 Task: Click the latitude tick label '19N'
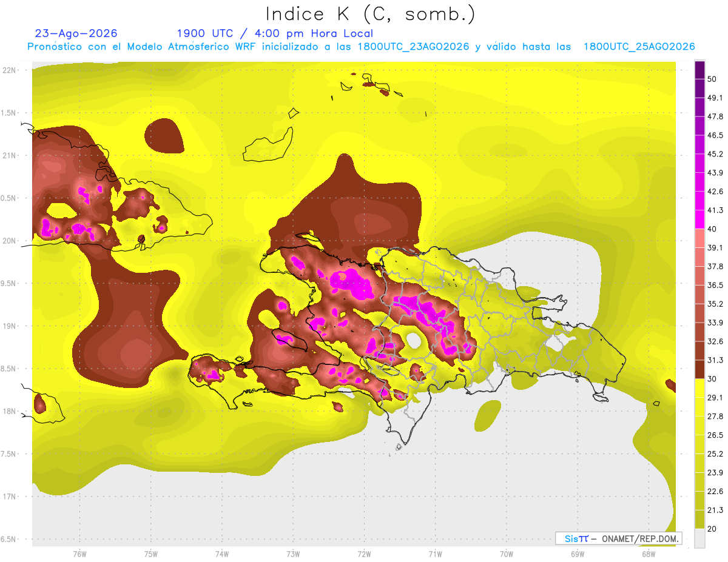(x=9, y=326)
